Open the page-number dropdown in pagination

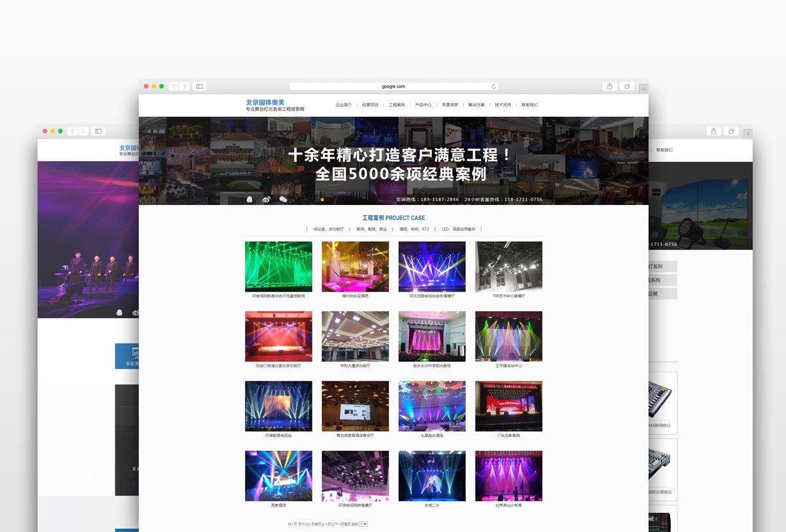click(364, 524)
